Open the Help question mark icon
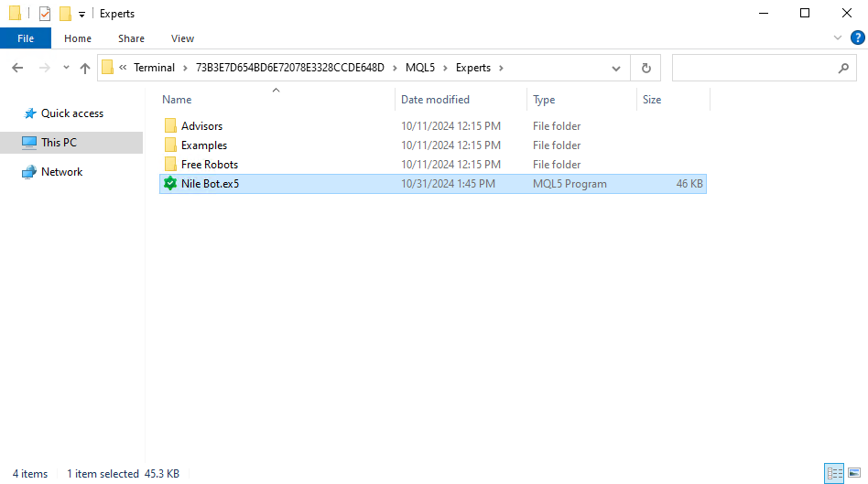This screenshot has width=868, height=484. [858, 38]
